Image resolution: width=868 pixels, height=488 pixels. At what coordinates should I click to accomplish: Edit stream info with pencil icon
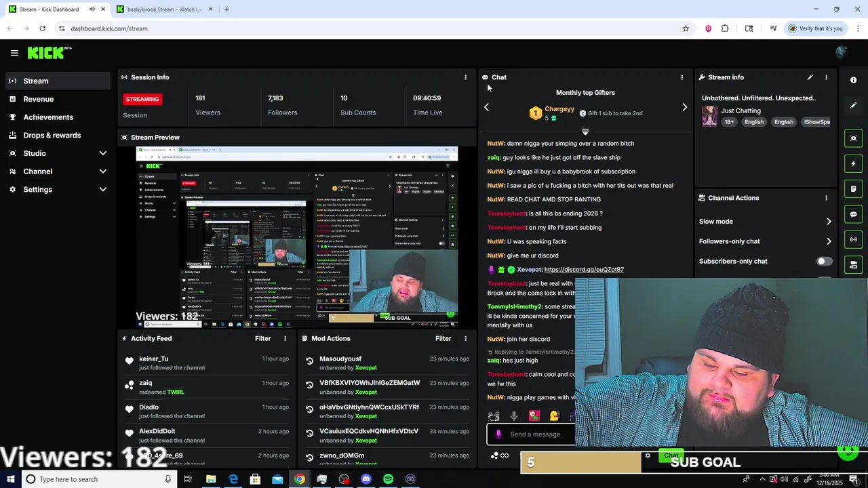(x=810, y=77)
